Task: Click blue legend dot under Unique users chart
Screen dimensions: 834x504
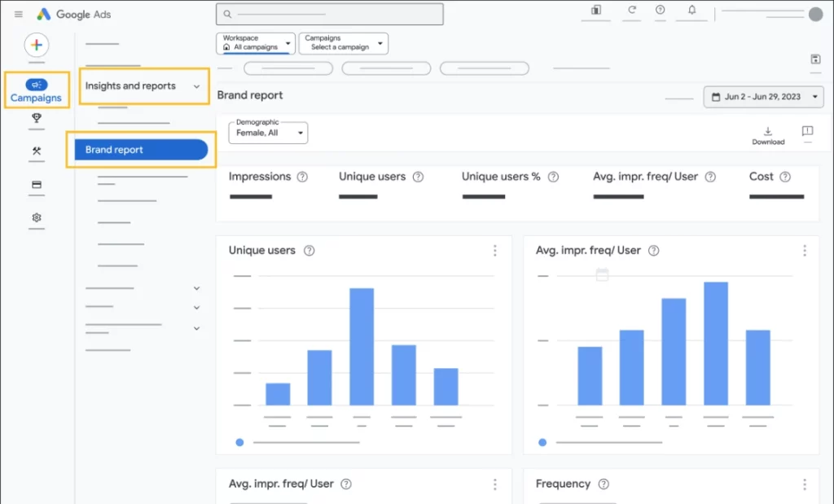Action: click(x=240, y=442)
